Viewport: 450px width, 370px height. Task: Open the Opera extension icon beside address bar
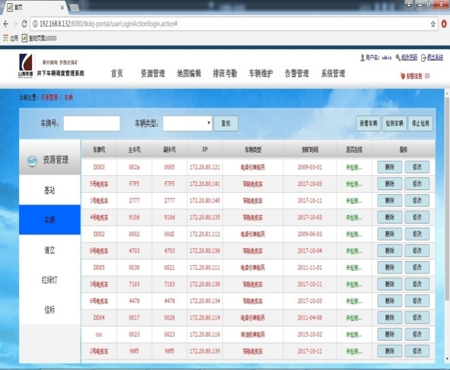[444, 24]
